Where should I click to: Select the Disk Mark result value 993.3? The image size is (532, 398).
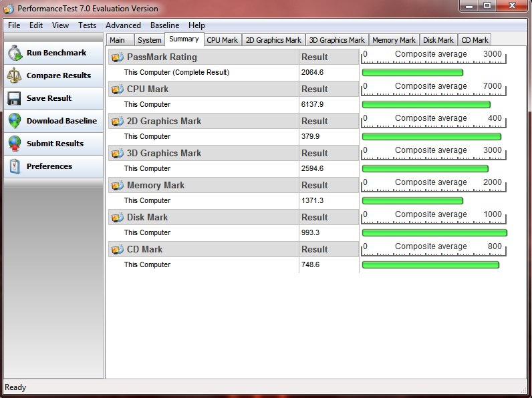pyautogui.click(x=310, y=232)
